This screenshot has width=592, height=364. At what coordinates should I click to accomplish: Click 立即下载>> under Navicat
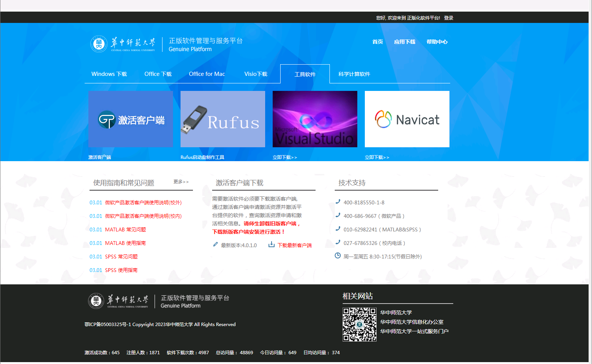tap(377, 157)
